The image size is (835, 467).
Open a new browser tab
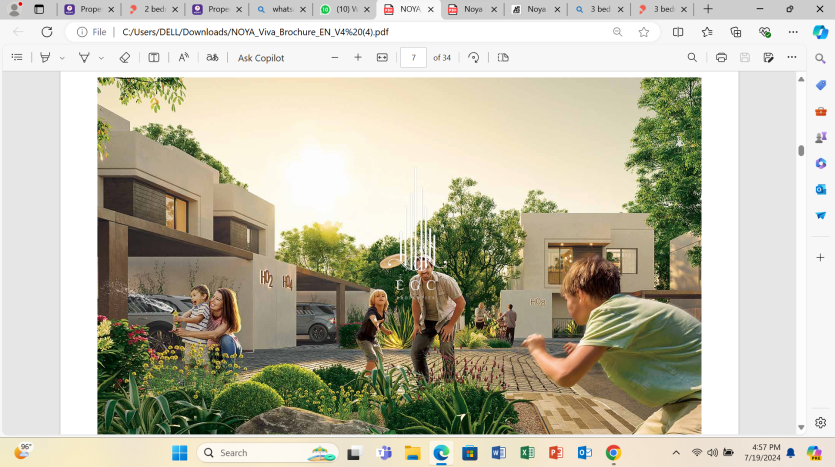click(x=708, y=9)
